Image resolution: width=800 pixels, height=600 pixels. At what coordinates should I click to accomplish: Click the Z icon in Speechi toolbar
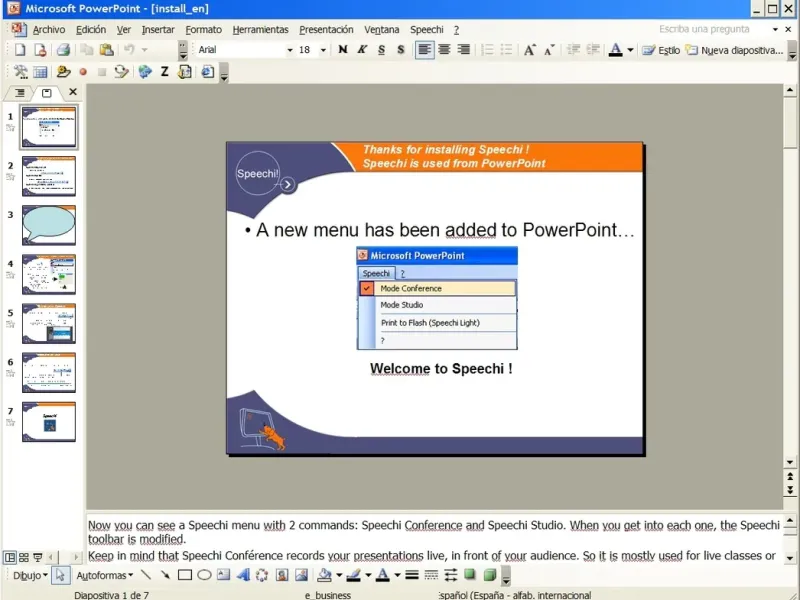click(x=164, y=72)
